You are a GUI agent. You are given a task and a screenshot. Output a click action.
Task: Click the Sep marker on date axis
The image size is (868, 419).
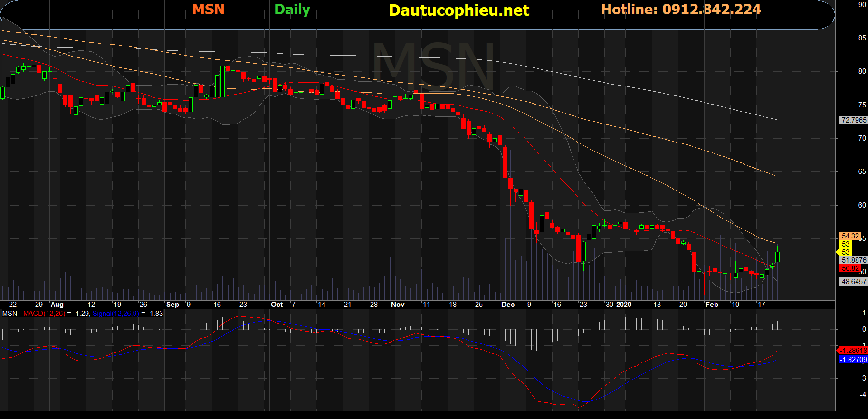tap(172, 305)
